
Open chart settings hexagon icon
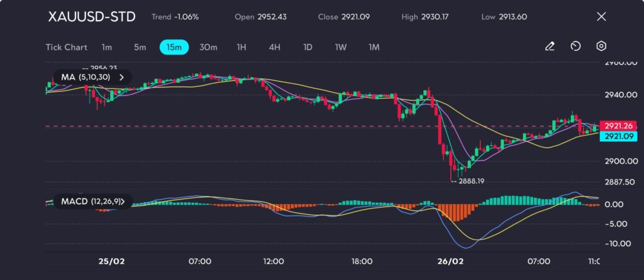tap(601, 46)
